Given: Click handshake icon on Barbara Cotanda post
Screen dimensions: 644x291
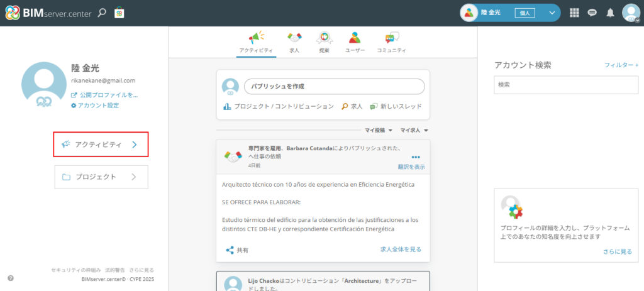Looking at the screenshot, I should [x=233, y=156].
